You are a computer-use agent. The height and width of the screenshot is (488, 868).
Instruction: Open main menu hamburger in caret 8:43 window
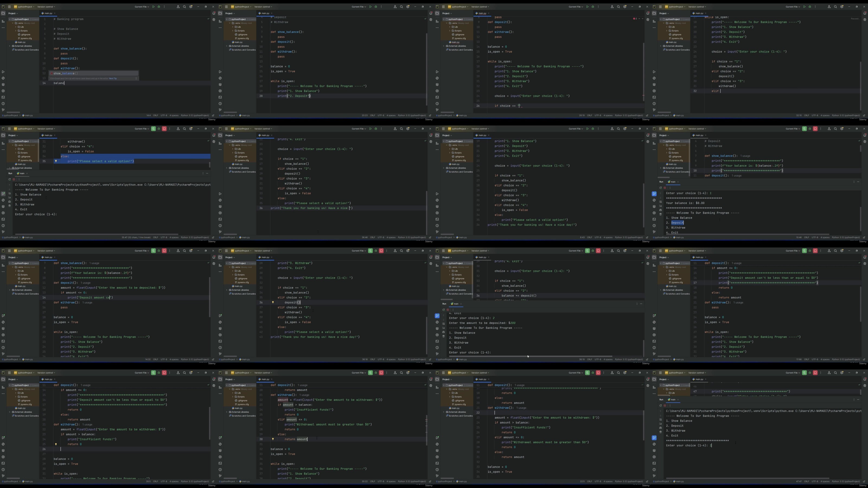[443, 129]
